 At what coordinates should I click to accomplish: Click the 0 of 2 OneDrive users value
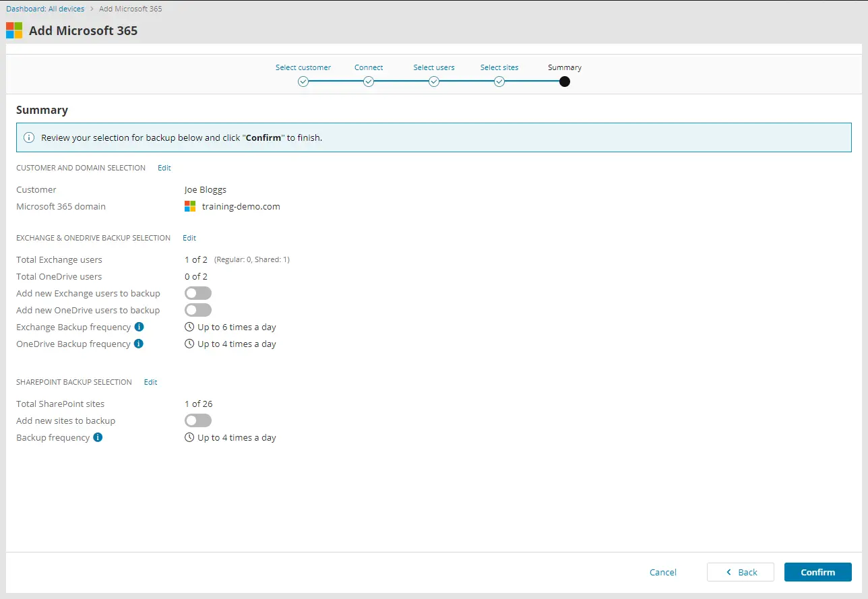tap(196, 276)
